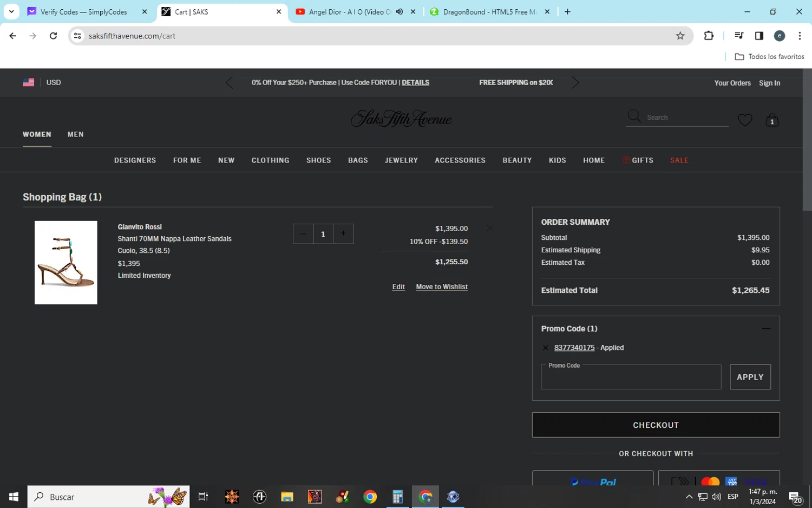Image resolution: width=812 pixels, height=508 pixels.
Task: Open the CLOTHING menu
Action: (270, 160)
